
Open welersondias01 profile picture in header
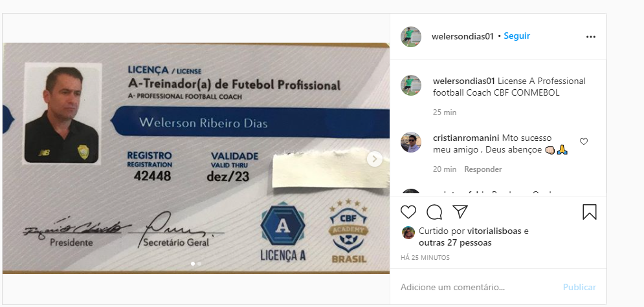point(411,37)
